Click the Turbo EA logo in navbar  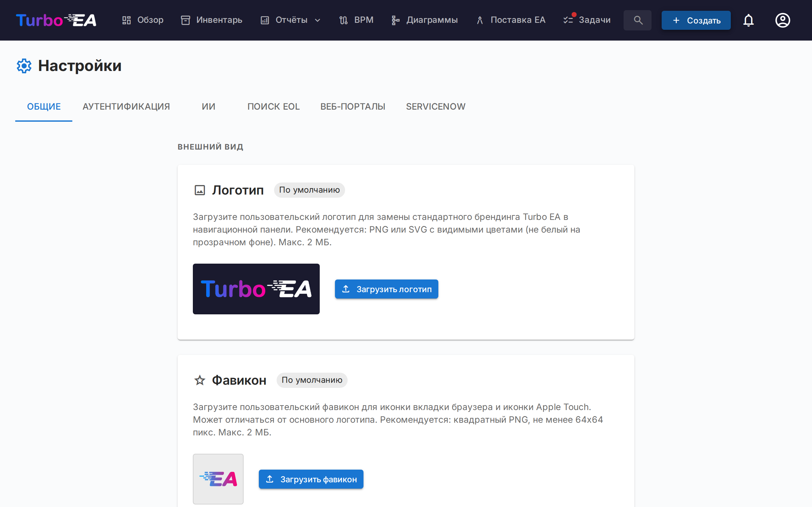[56, 20]
